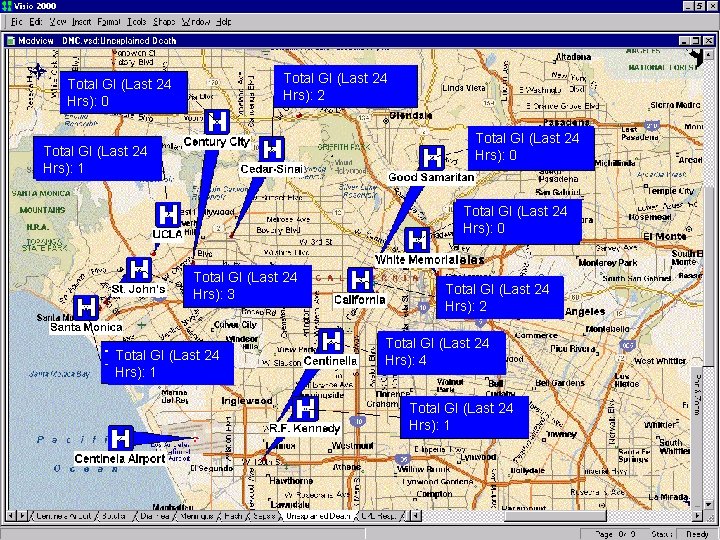This screenshot has height=540, width=720.
Task: Click the Medview document window icon
Action: (x=11, y=41)
